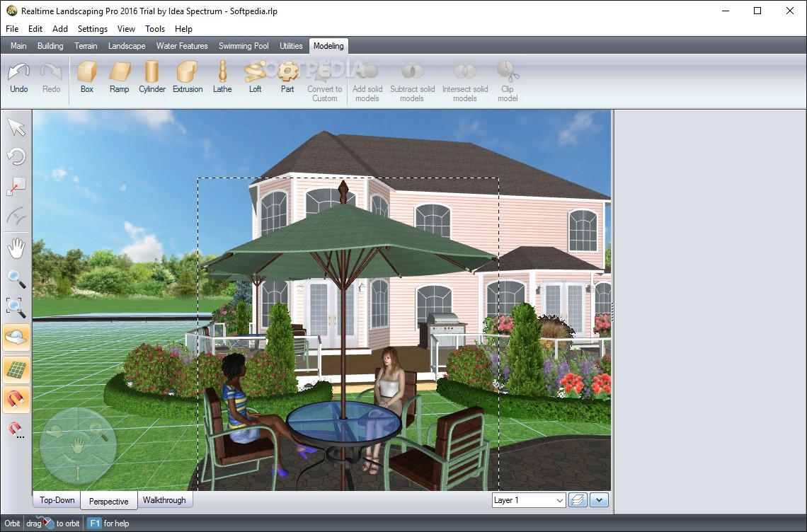Switch to the Landscape tab
807x532 pixels.
pos(127,46)
